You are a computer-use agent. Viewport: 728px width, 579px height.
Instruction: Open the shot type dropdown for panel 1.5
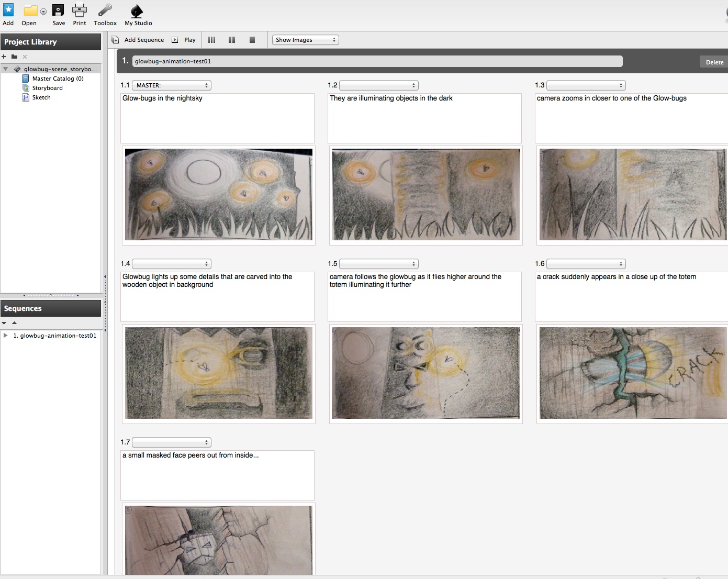point(378,264)
